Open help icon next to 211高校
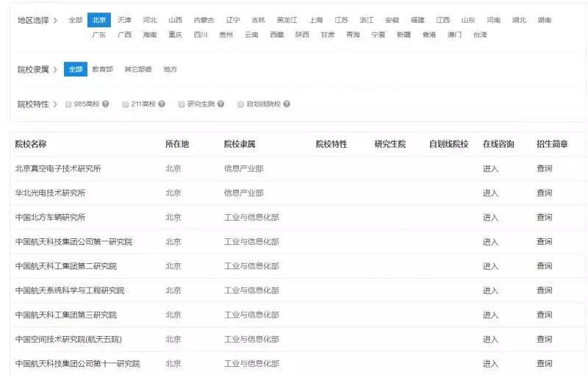Image resolution: width=588 pixels, height=375 pixels. [162, 104]
